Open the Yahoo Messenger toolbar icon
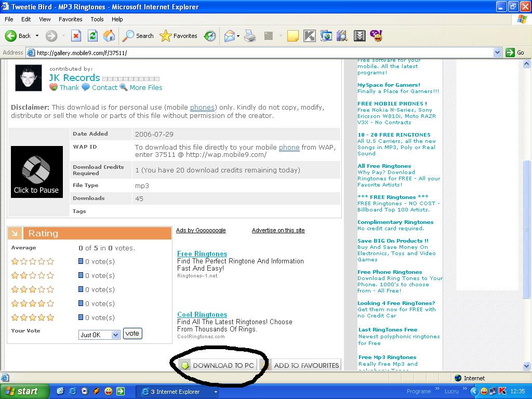The width and height of the screenshot is (532, 399). [x=376, y=36]
